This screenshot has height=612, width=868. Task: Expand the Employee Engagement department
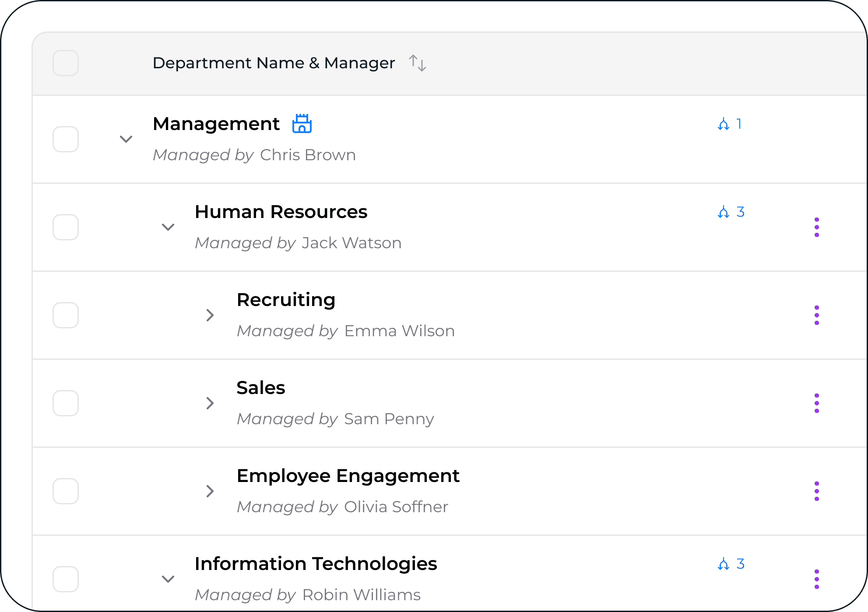210,491
